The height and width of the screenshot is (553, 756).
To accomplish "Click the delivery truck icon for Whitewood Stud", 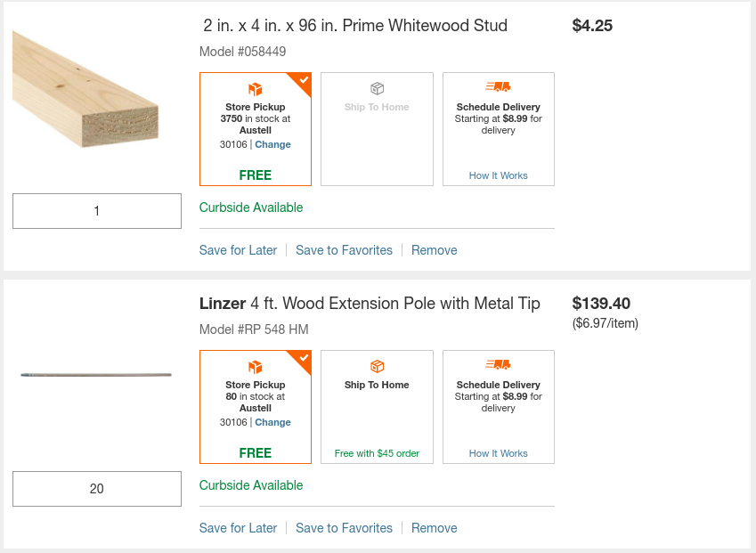I will tap(498, 87).
